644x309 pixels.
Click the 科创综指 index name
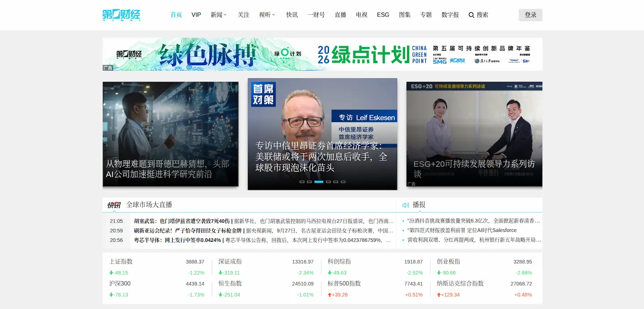[339, 262]
